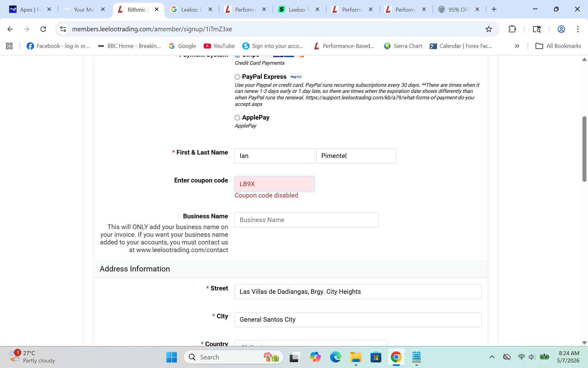Click the site information icon in address bar
Image resolution: width=588 pixels, height=368 pixels.
(63, 29)
